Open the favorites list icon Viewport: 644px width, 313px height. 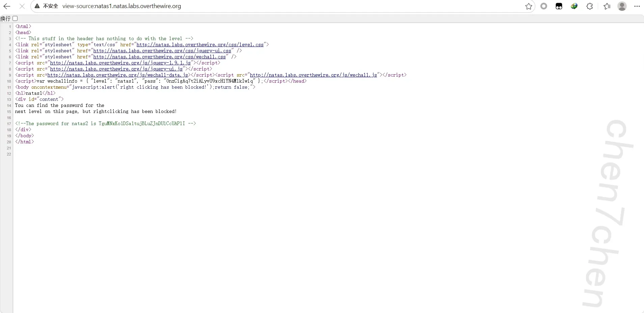(x=607, y=6)
